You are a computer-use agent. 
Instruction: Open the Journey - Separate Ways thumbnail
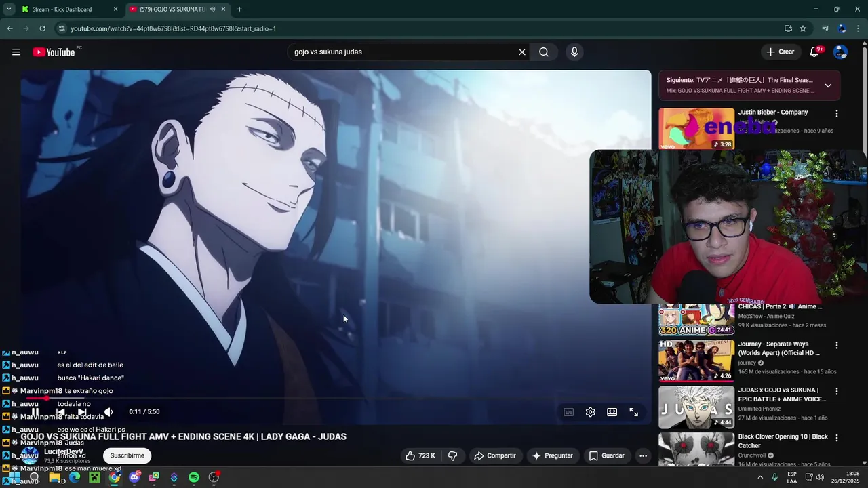[x=696, y=361]
